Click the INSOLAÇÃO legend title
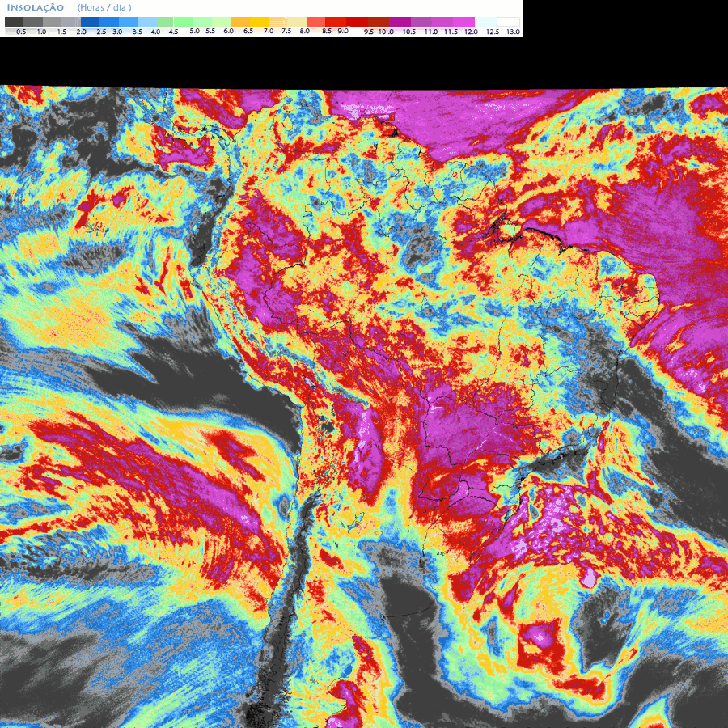The width and height of the screenshot is (728, 728). coord(36,8)
